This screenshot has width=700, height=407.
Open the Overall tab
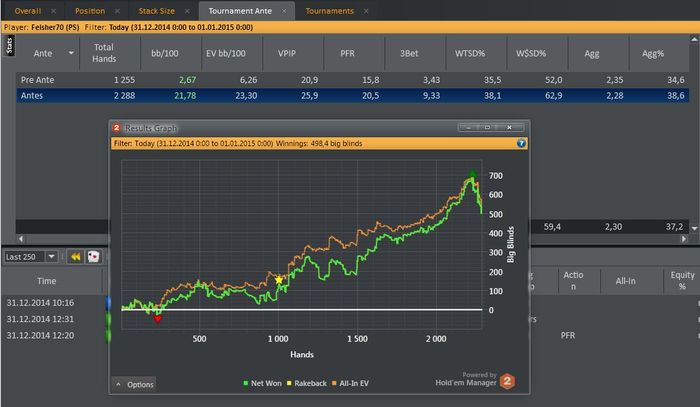tap(27, 11)
